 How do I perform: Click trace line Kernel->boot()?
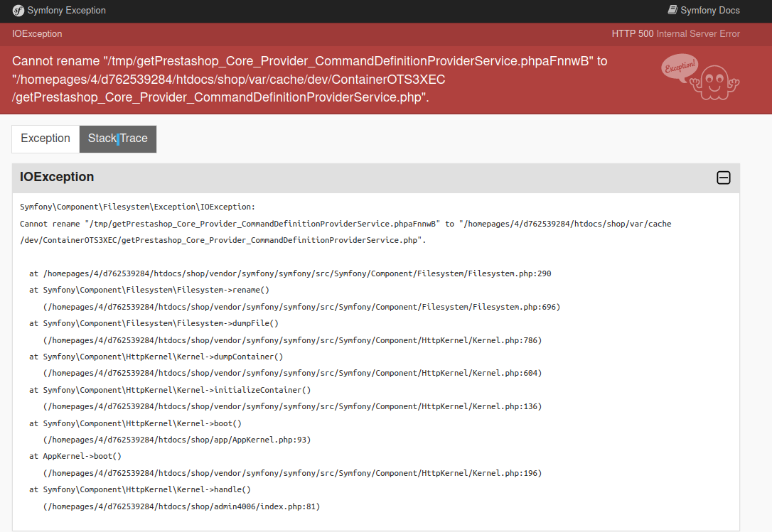click(135, 424)
